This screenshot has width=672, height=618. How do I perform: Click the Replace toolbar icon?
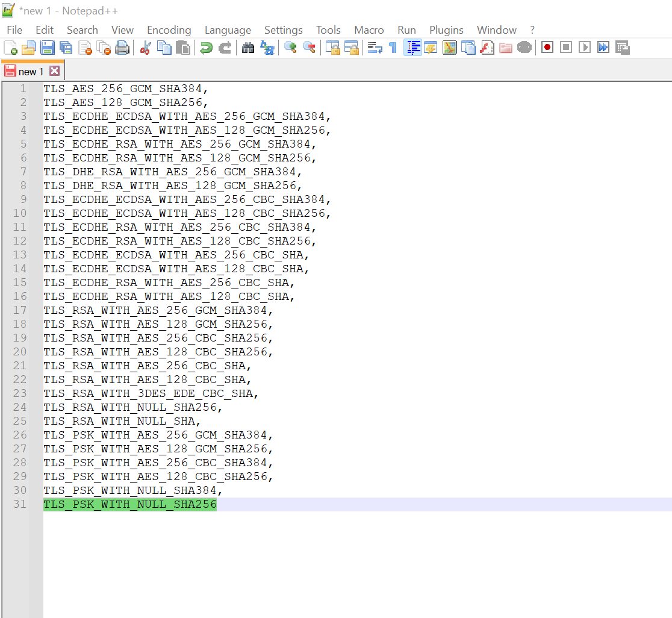(x=267, y=47)
